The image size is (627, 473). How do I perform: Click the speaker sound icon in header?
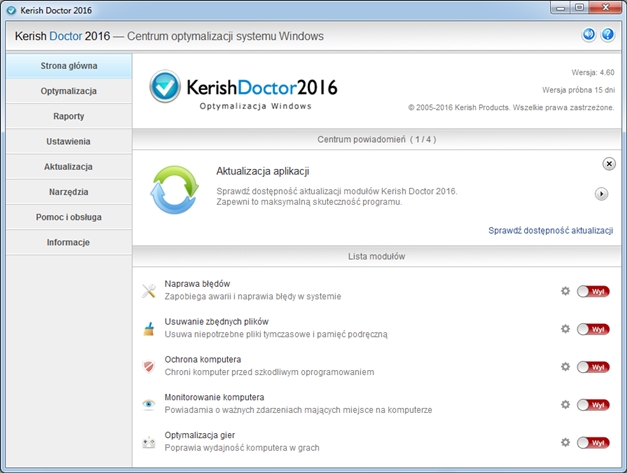click(x=589, y=35)
